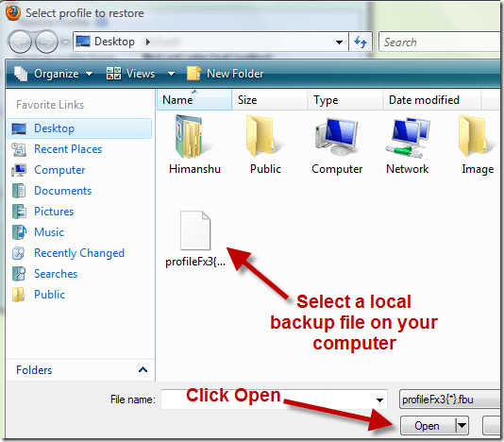
Task: Open the address bar history dropdown
Action: click(339, 42)
